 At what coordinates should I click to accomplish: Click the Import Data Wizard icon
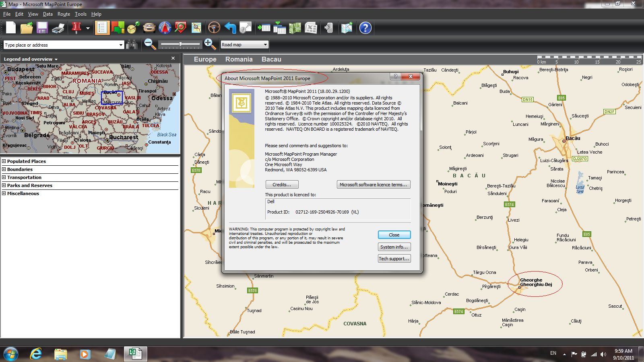(264, 28)
